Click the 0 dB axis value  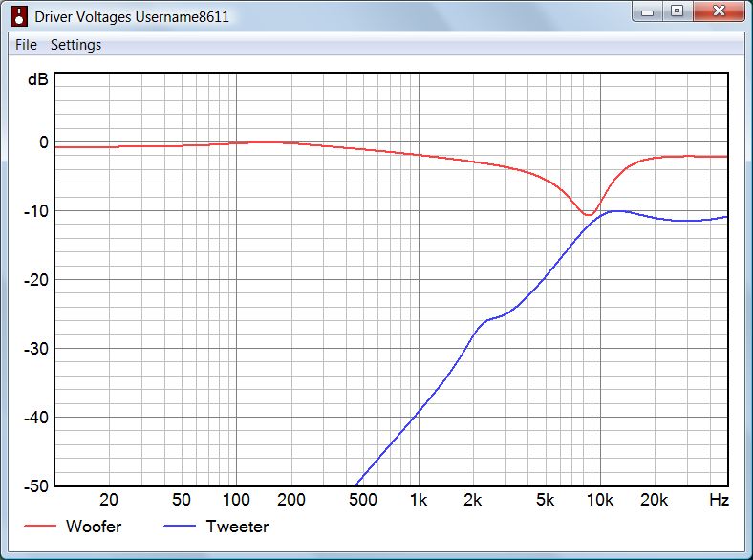pyautogui.click(x=44, y=142)
